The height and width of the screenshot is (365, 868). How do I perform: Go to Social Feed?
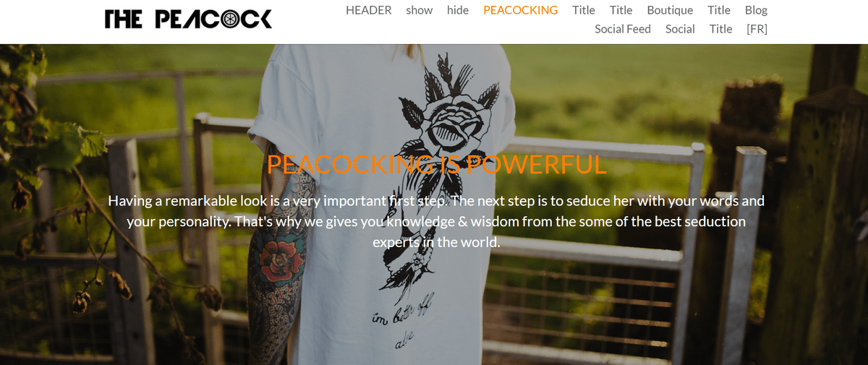(623, 29)
